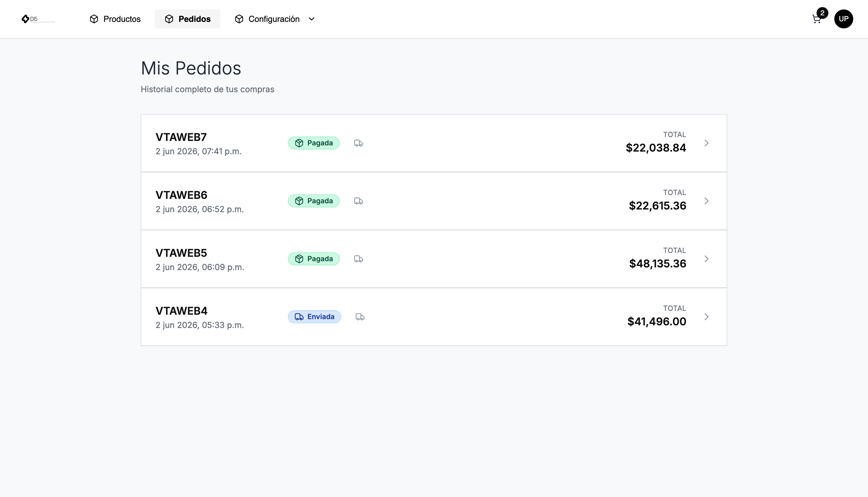Click the Pagada badge of VTAWEB5
The image size is (868, 497).
313,259
